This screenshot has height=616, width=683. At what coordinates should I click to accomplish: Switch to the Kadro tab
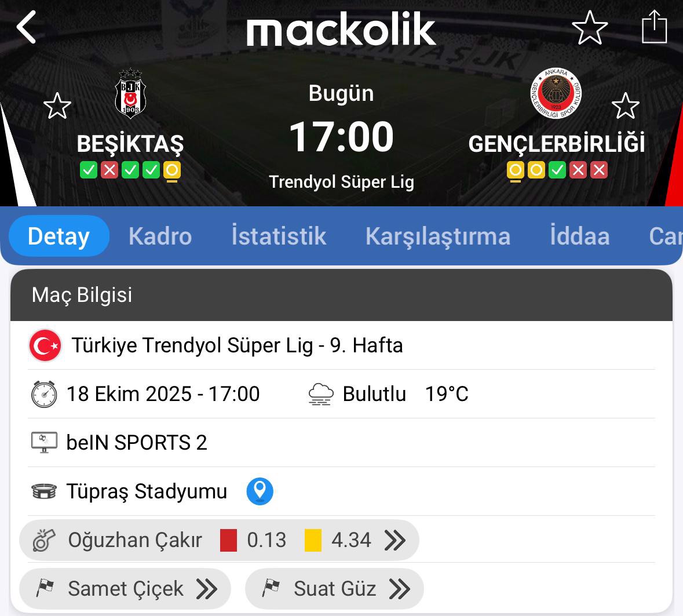160,236
